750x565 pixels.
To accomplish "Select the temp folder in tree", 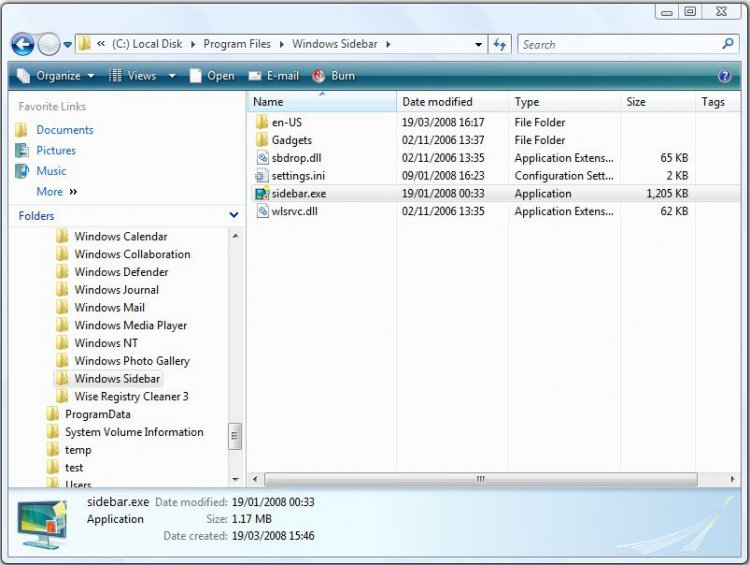I will (78, 450).
